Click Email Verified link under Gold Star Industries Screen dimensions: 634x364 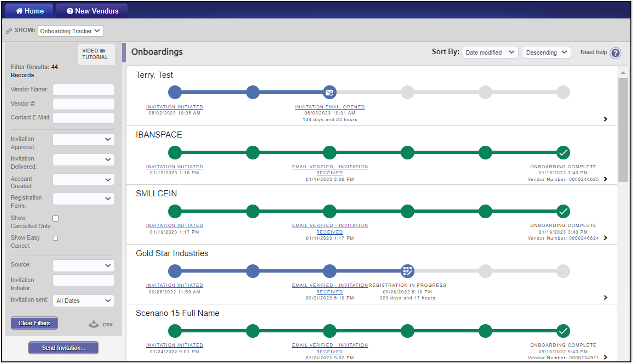329,289
